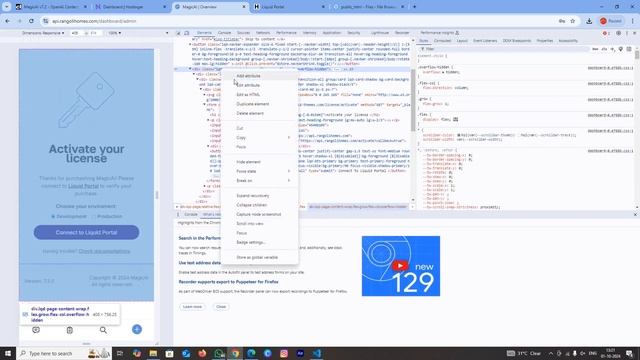Viewport: 640px width, 360px height.
Task: Select Store as global variable
Action: point(260,258)
